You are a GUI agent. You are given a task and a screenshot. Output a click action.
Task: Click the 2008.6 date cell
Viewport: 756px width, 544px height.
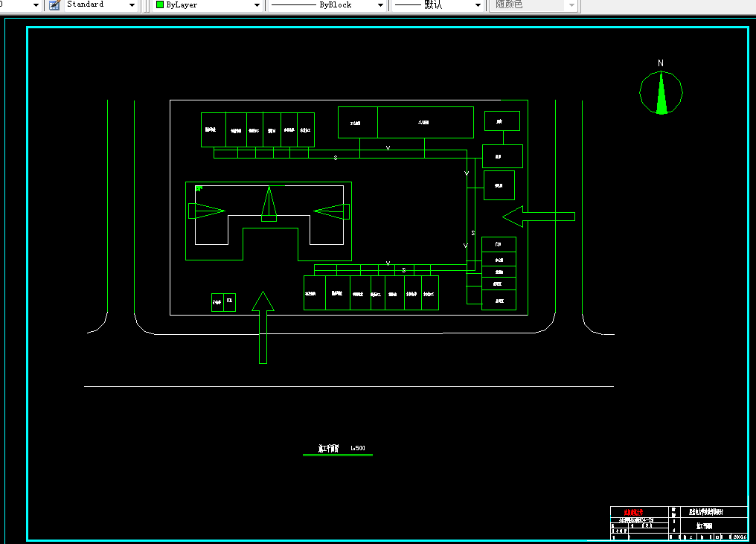740,537
